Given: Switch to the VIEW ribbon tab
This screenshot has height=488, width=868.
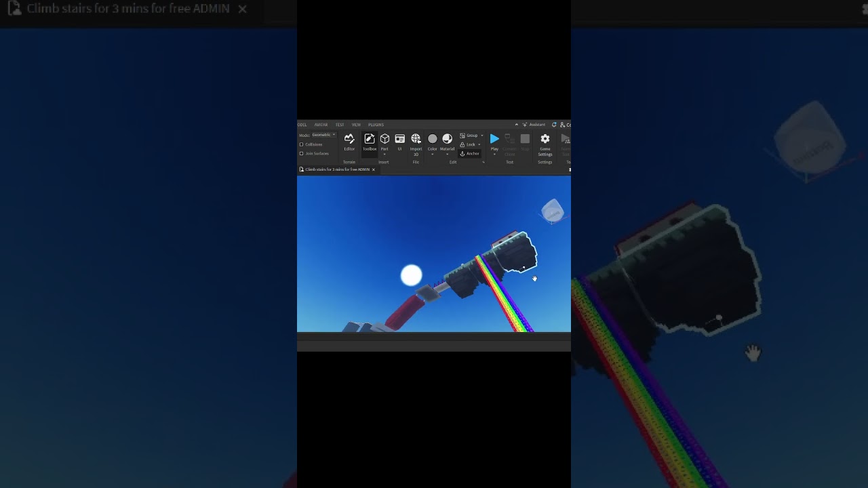Looking at the screenshot, I should [356, 125].
